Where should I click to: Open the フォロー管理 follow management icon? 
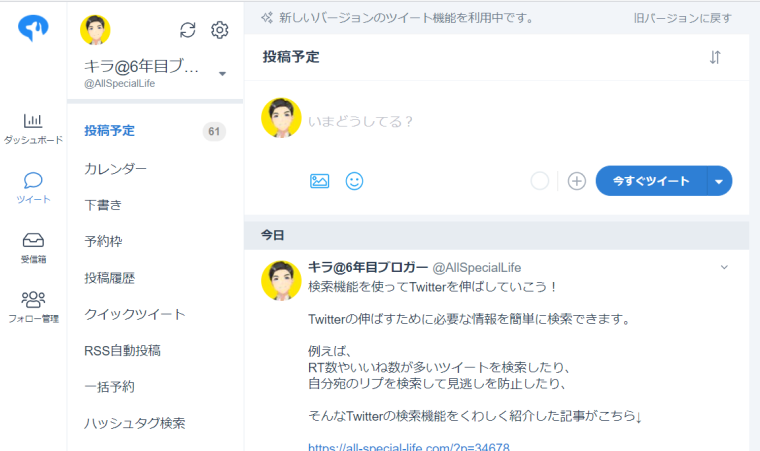33,299
